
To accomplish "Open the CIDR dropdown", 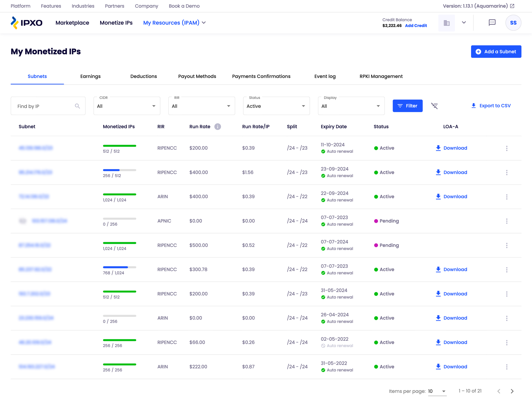I will pos(127,106).
